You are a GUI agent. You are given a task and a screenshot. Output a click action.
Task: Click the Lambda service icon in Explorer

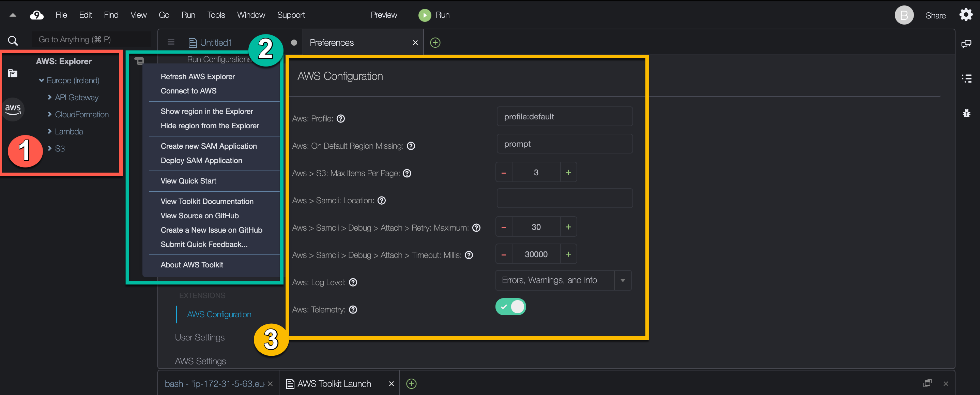click(69, 131)
